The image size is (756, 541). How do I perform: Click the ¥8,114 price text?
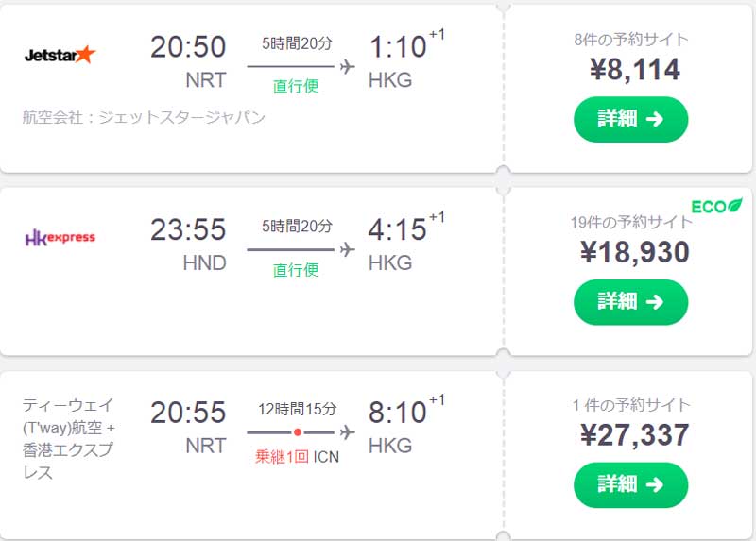(631, 69)
